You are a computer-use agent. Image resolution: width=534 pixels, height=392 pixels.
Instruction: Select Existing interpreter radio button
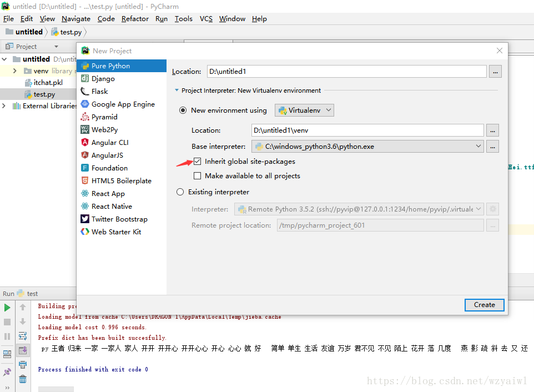(x=180, y=192)
